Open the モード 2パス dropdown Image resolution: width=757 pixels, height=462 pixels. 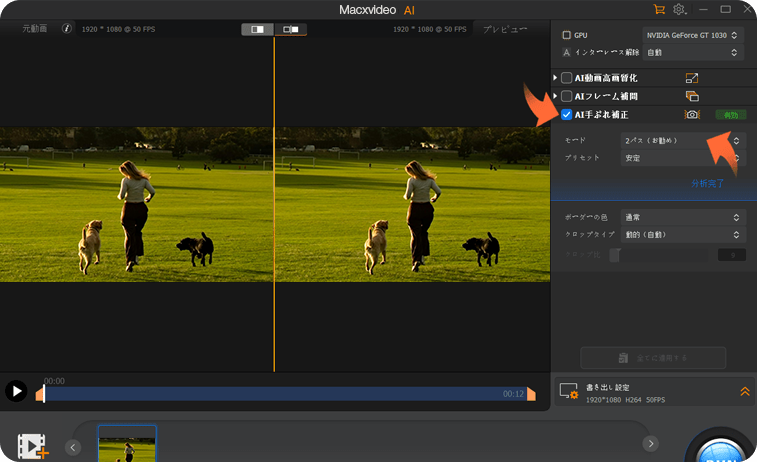pyautogui.click(x=682, y=140)
